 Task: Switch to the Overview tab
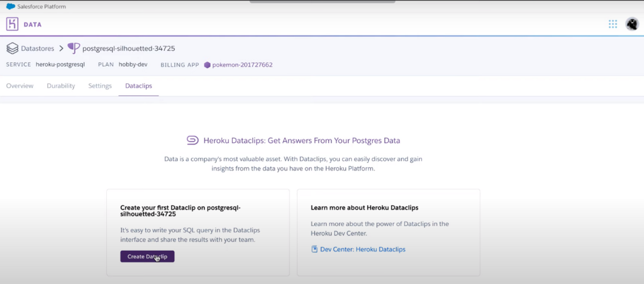(19, 86)
